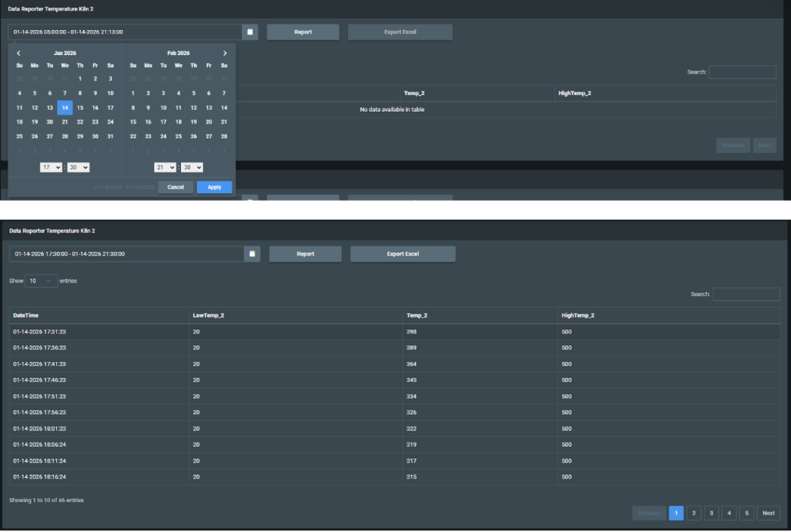Open the start hour dropdown showing 17
The height and width of the screenshot is (532, 791).
(x=51, y=168)
